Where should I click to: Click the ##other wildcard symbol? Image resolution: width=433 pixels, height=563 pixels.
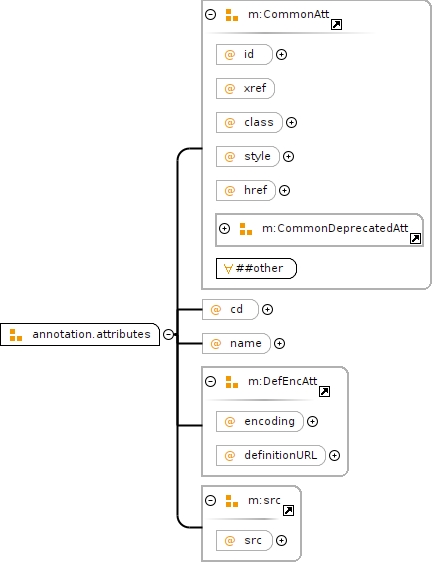point(228,269)
